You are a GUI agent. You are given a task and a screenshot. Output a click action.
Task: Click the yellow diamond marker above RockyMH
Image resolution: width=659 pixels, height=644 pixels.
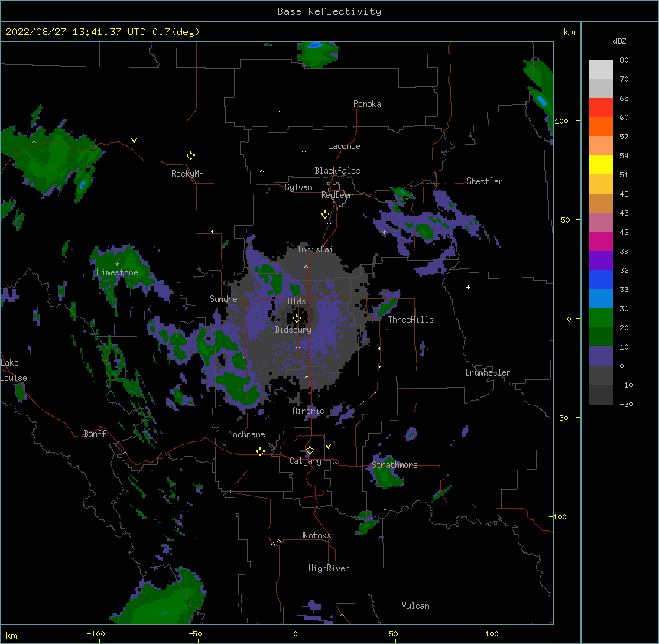[190, 156]
